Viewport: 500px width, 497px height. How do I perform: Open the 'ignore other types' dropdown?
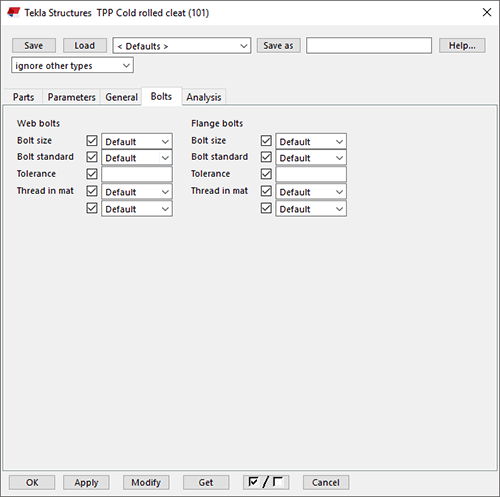72,65
